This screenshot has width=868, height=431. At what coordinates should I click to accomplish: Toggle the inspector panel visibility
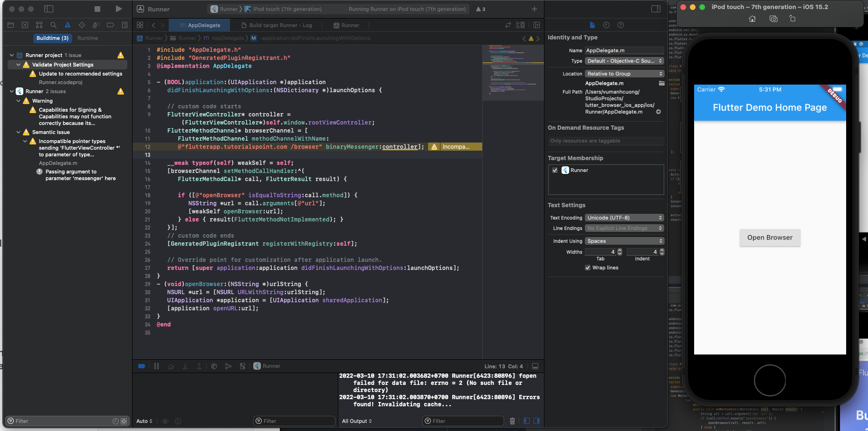pos(656,9)
